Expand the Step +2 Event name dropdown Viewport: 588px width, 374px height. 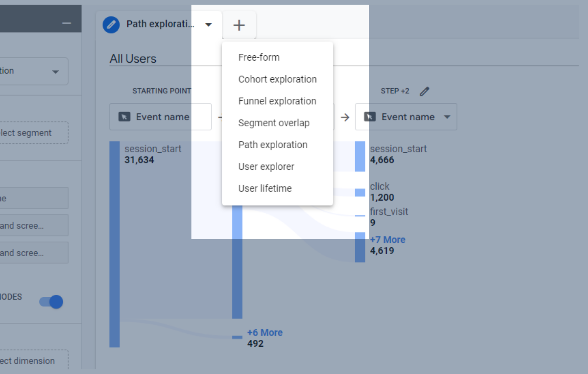(447, 117)
